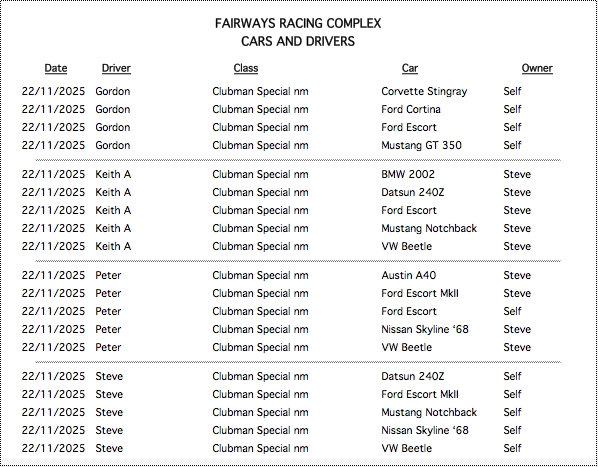Screen dimensions: 598x467
Task: Click Peter's Ford Escort owned by Self
Action: pos(409,311)
